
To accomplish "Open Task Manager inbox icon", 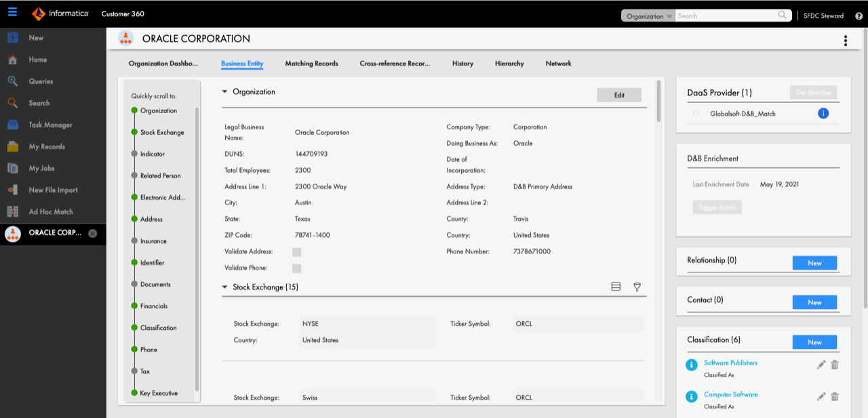I will (12, 125).
